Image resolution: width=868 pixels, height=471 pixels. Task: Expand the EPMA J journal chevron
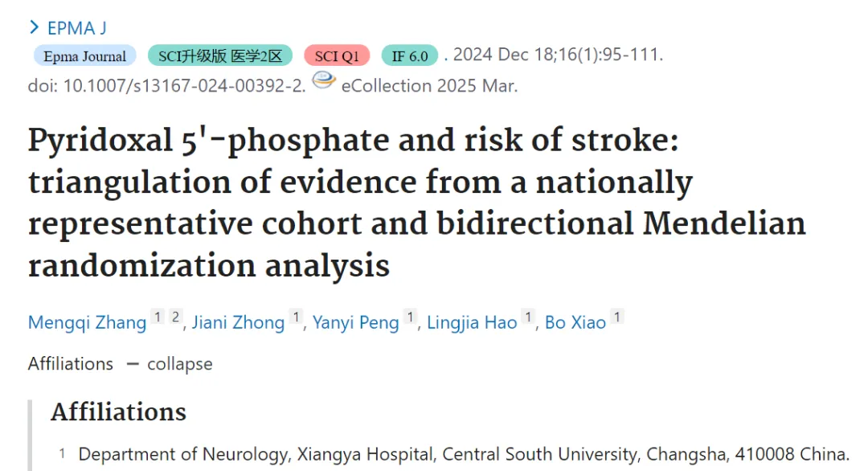point(35,27)
